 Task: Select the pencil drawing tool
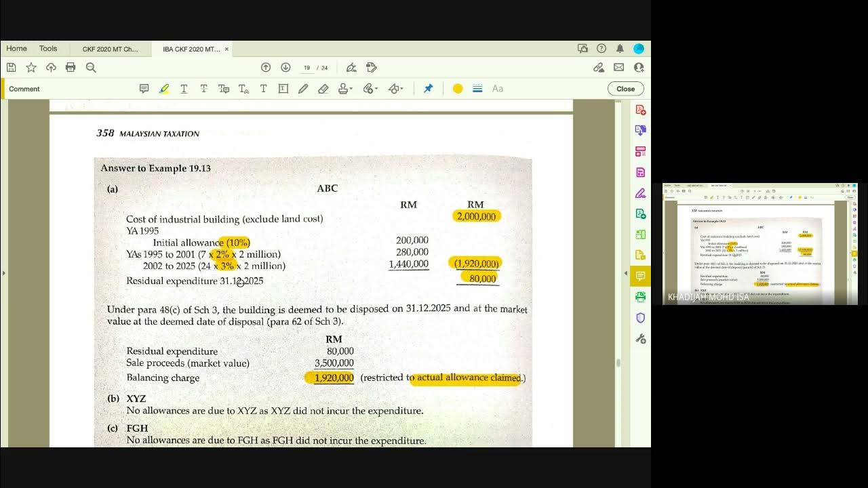[303, 89]
